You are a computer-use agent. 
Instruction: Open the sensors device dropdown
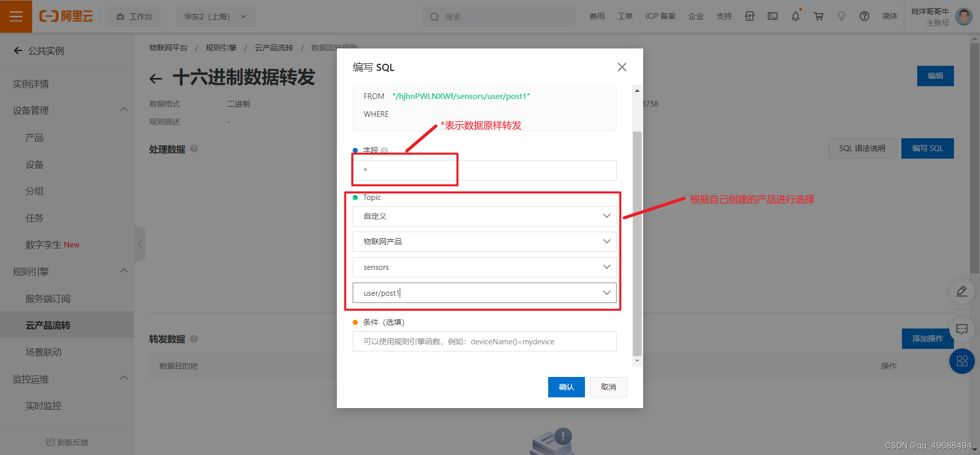484,267
